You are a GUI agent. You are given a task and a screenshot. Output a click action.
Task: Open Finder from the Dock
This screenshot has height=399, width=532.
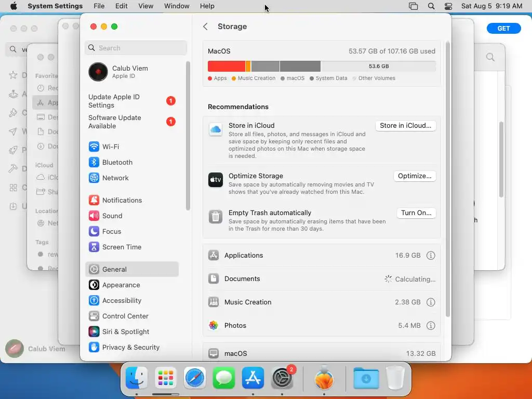point(137,378)
